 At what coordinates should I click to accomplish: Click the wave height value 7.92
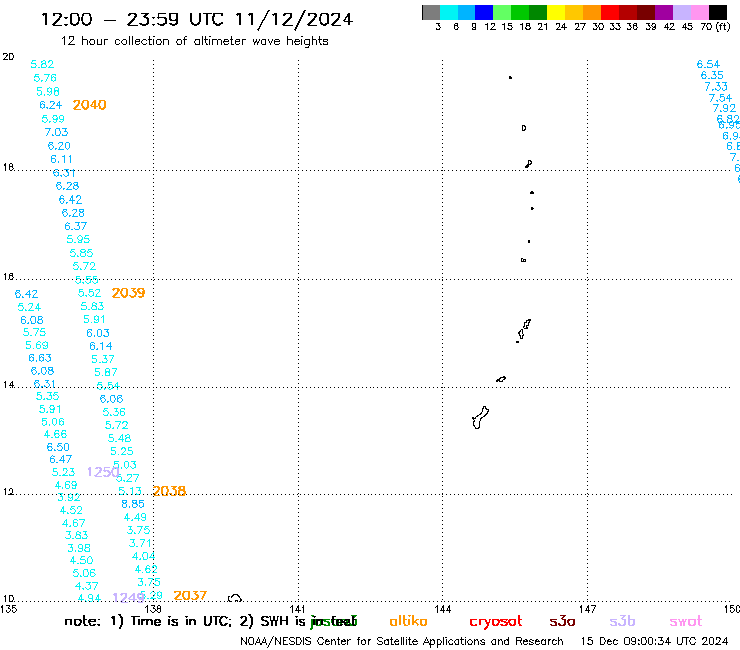click(724, 108)
